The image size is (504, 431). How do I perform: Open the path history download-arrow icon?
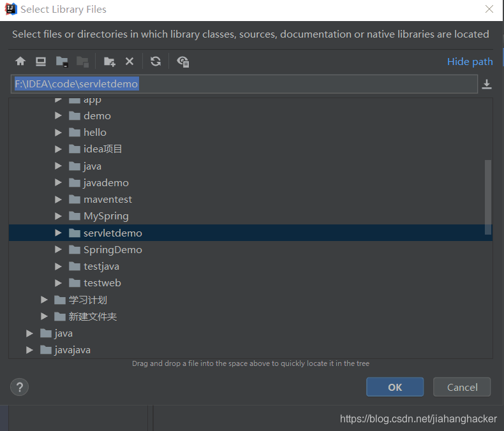click(x=487, y=84)
